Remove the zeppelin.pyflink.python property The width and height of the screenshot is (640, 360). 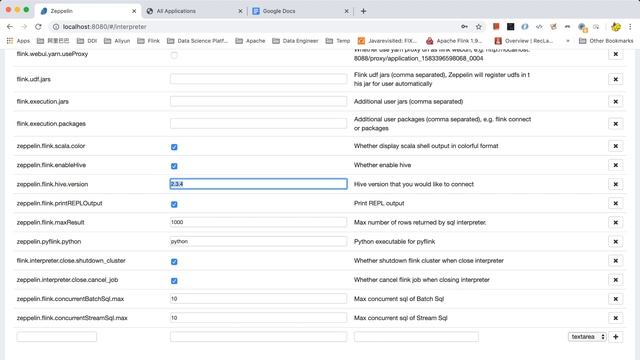point(616,242)
